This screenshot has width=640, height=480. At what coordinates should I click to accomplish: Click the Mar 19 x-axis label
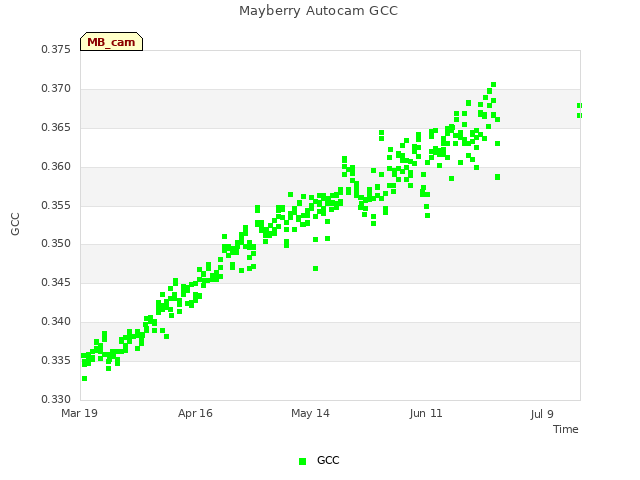[x=80, y=413]
